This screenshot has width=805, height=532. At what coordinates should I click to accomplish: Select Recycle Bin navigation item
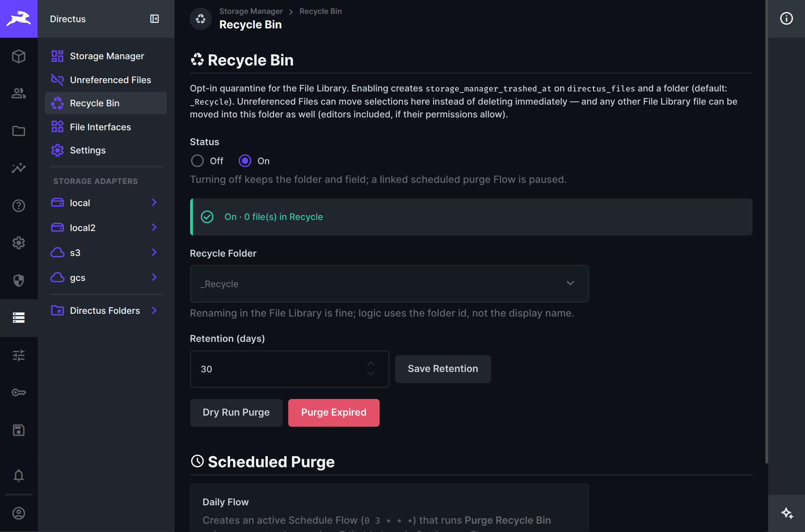106,103
